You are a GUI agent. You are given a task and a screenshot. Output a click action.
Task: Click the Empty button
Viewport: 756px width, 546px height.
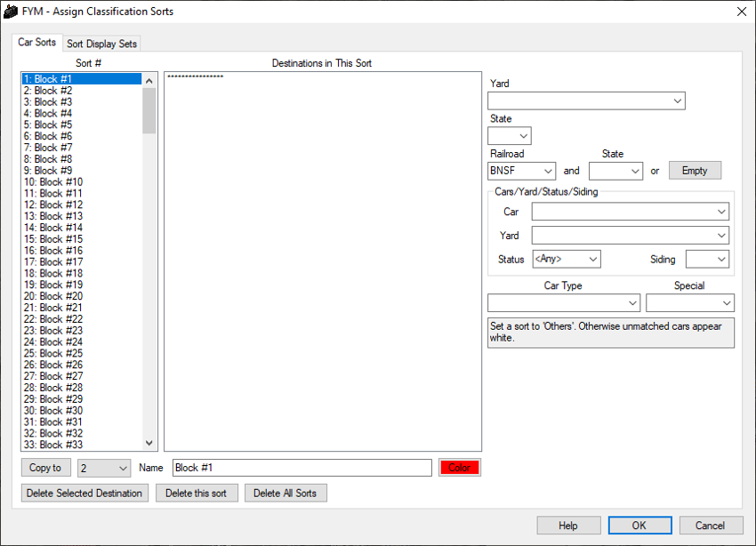695,171
